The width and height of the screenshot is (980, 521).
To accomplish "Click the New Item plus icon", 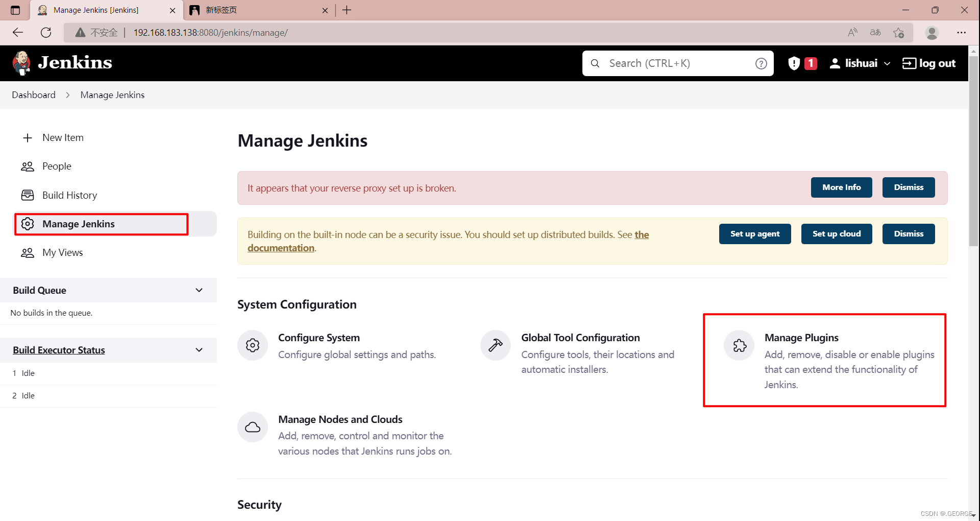I will pyautogui.click(x=28, y=138).
